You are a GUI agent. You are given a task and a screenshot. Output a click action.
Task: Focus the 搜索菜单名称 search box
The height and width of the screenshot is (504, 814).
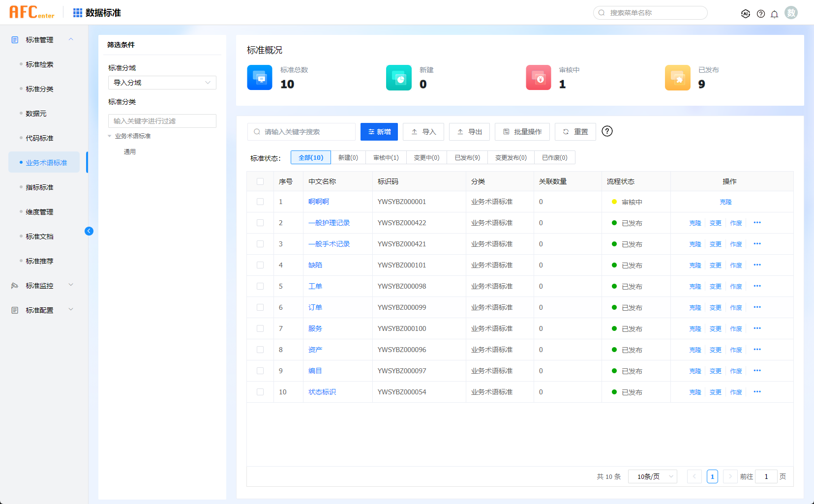click(650, 13)
